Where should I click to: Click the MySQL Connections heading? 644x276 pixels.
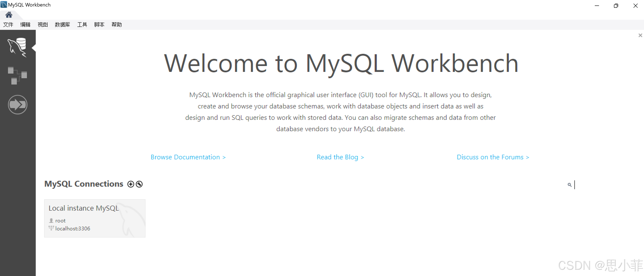84,184
